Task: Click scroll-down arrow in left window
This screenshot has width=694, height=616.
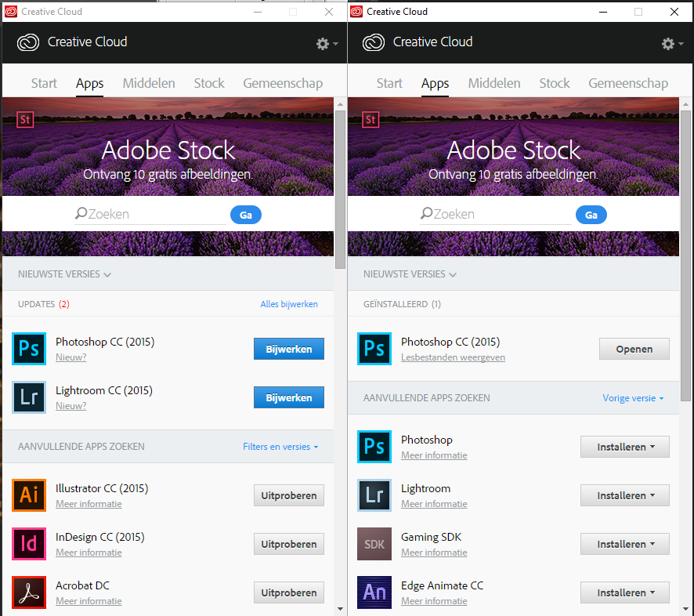Action: 340,609
